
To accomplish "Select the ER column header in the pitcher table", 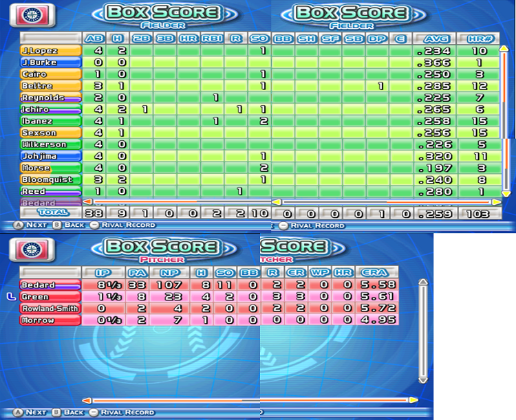I will (296, 272).
